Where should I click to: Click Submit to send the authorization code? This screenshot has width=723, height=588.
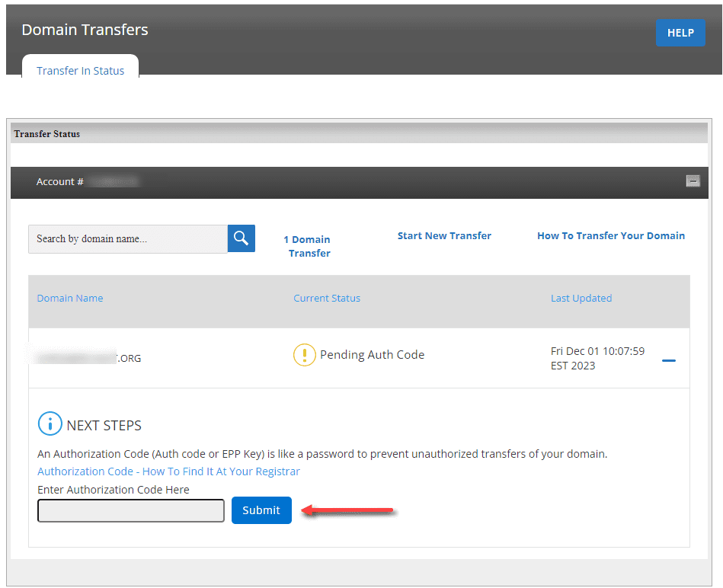pos(261,510)
